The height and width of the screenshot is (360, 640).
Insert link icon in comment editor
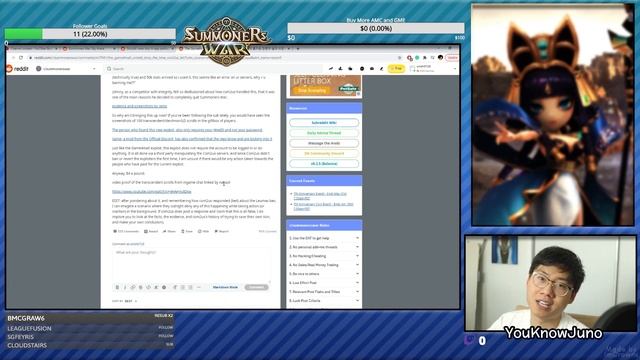point(133,287)
